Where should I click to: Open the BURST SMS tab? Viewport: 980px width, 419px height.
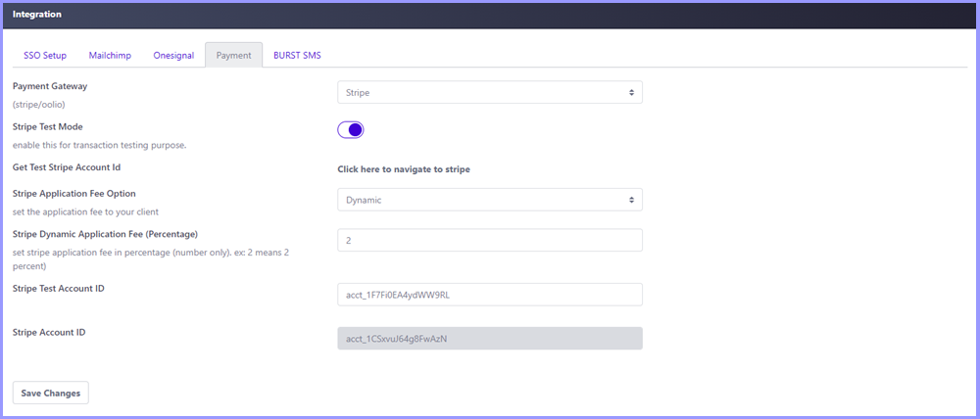pyautogui.click(x=297, y=55)
